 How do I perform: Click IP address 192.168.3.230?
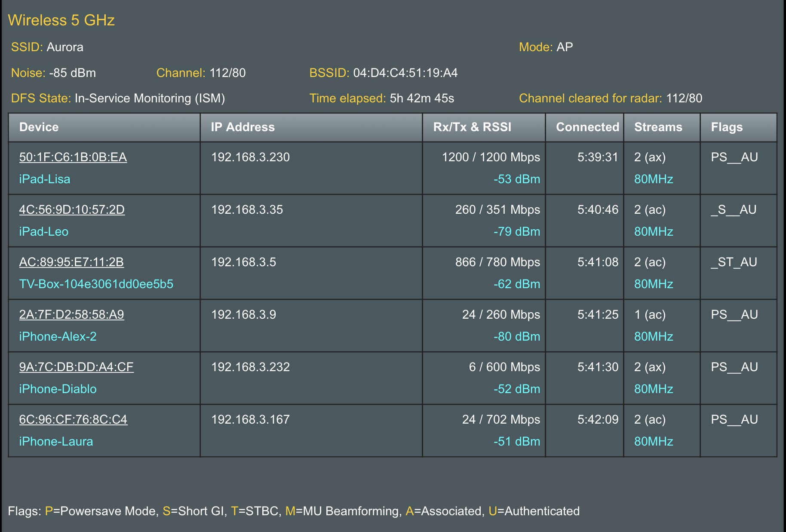[x=250, y=157]
